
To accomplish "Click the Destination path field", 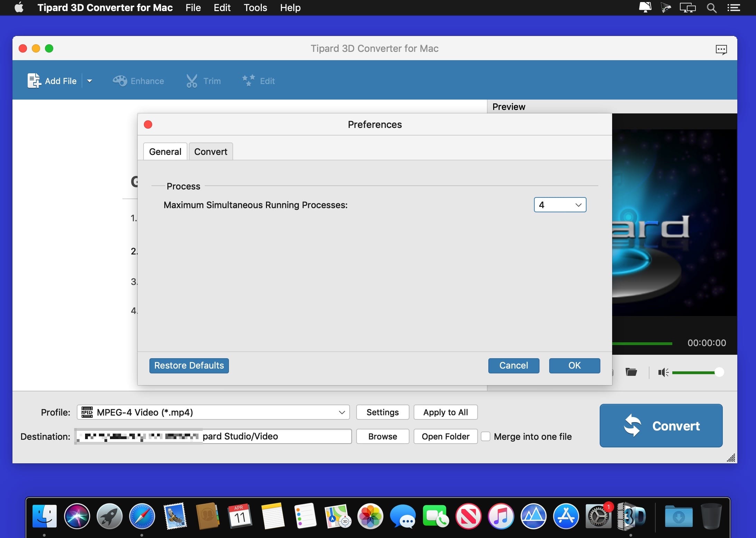I will point(213,436).
